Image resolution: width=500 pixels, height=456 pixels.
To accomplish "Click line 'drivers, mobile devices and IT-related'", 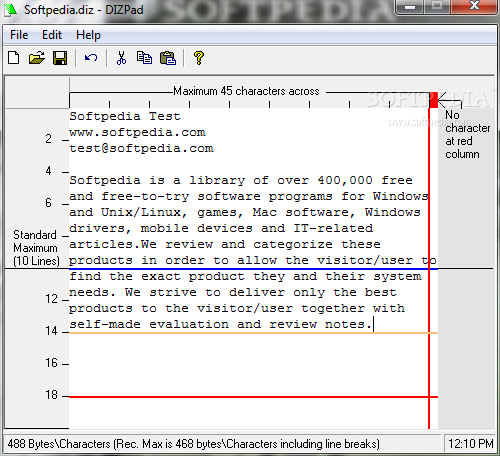I will (221, 228).
